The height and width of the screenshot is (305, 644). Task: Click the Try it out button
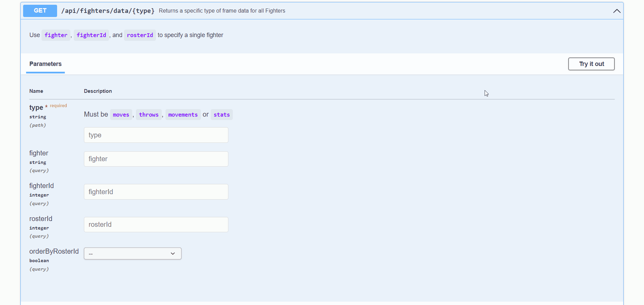point(591,64)
